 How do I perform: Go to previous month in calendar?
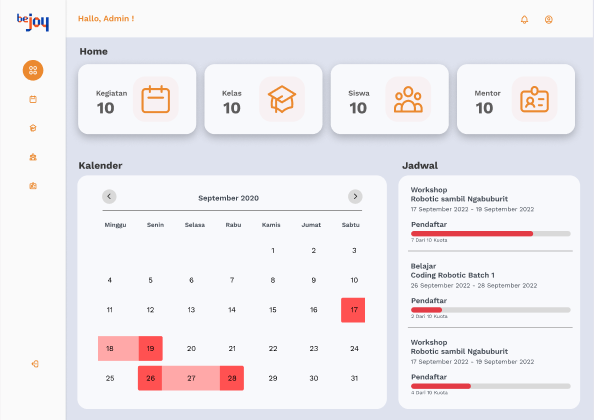pos(109,196)
